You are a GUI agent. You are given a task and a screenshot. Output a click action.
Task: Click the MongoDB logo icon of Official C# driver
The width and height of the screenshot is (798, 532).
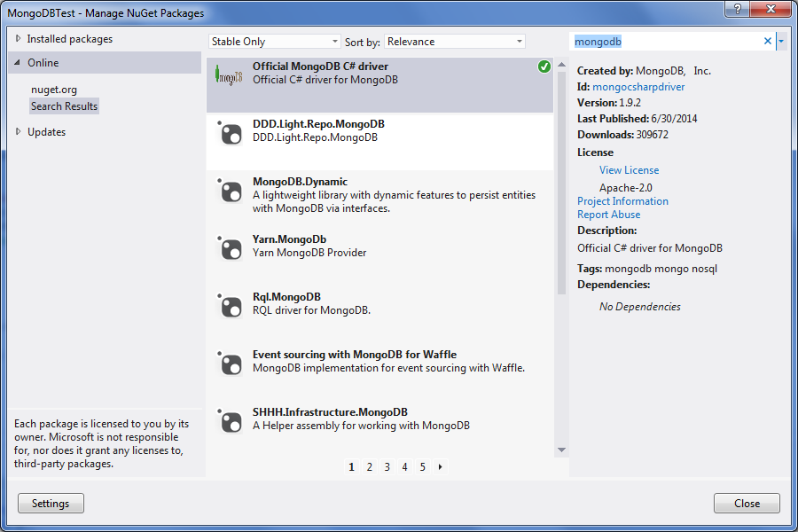pyautogui.click(x=229, y=75)
